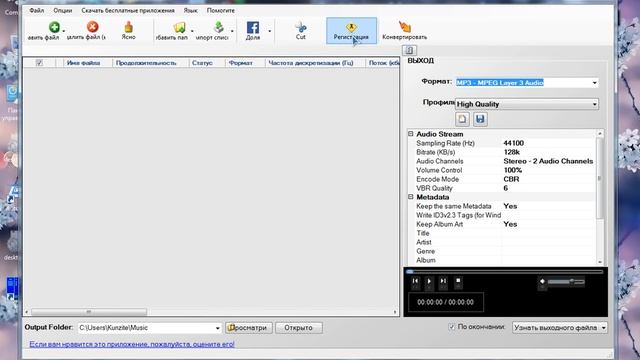Click the Ясно clear list icon
Screen dimensions: 640x360
click(x=129, y=27)
